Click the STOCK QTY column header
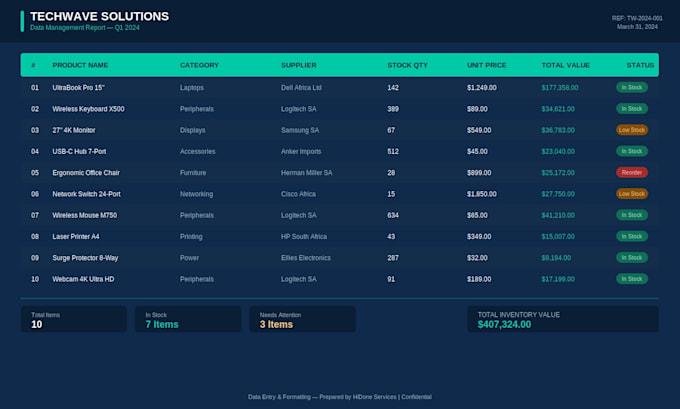 pyautogui.click(x=407, y=65)
